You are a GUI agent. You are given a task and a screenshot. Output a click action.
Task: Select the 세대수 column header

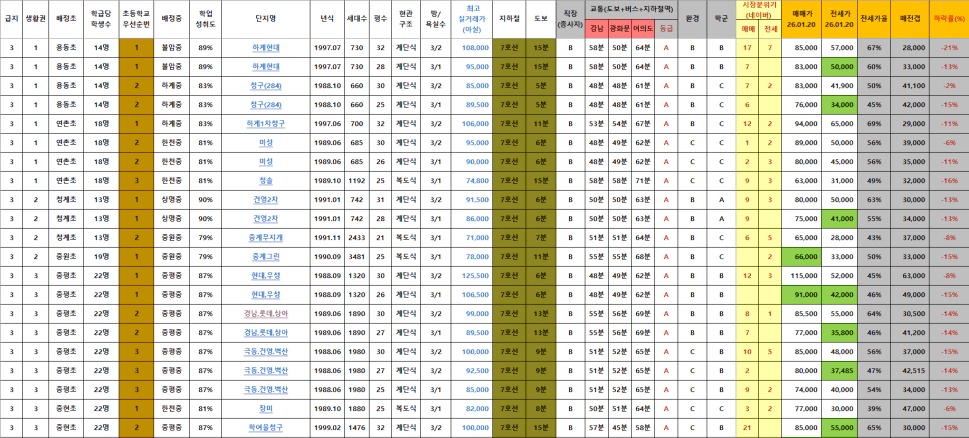tap(357, 19)
